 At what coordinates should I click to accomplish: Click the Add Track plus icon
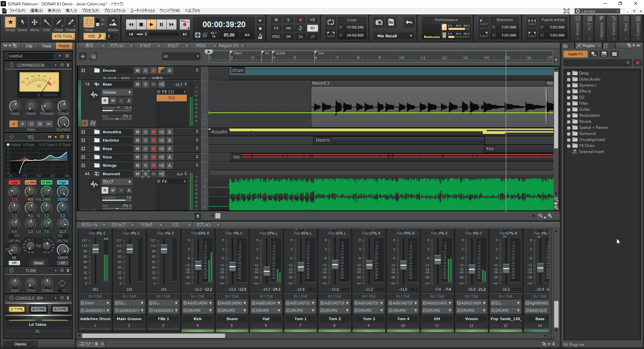click(83, 56)
